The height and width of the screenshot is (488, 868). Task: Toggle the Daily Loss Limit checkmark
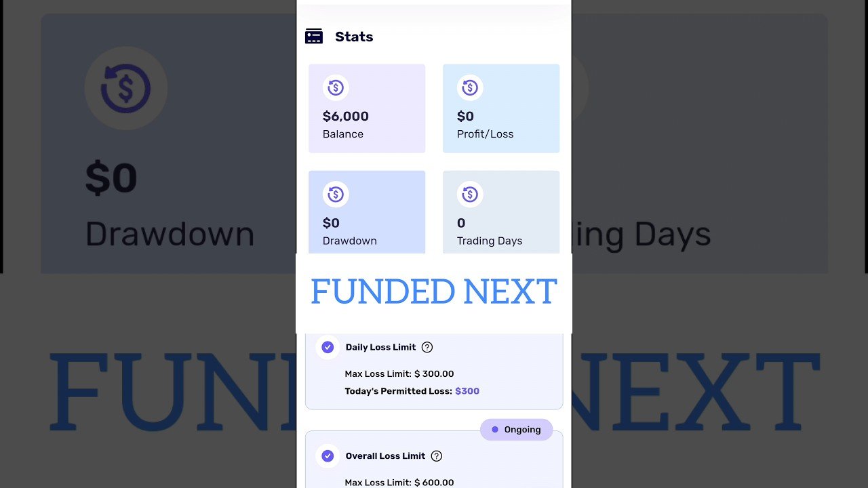328,347
